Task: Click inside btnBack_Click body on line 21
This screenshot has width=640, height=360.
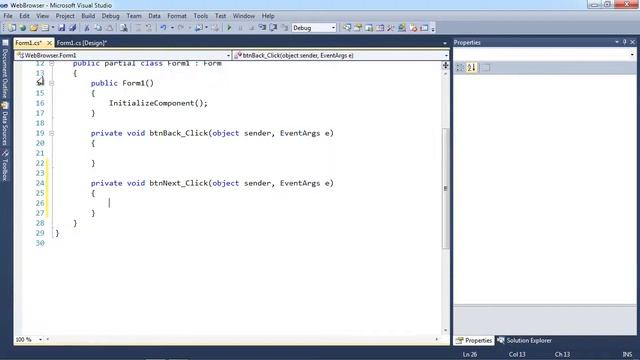Action: pyautogui.click(x=245, y=153)
